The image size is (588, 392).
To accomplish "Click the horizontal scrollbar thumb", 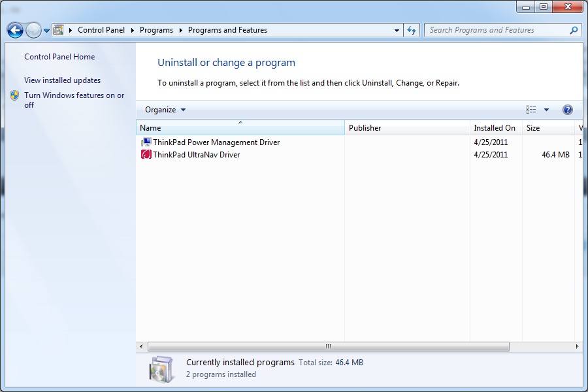I will coord(329,346).
